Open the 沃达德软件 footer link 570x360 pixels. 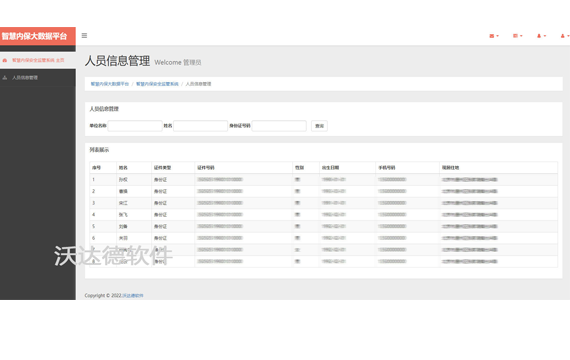coord(133,296)
